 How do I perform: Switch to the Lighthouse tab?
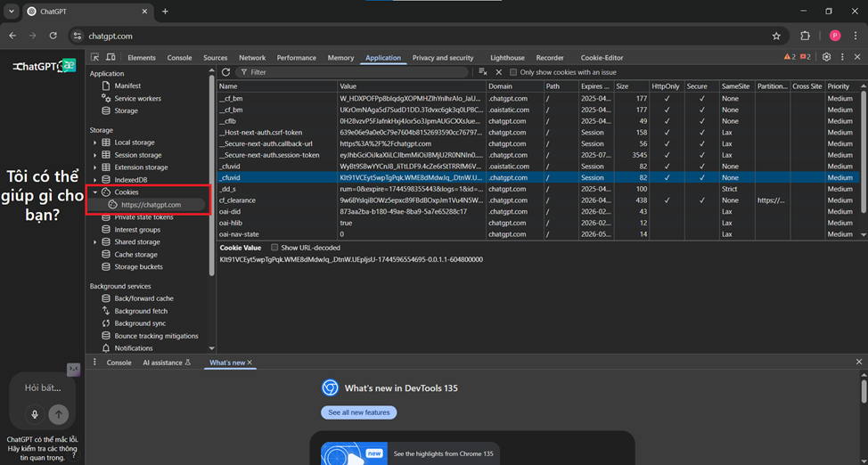click(507, 58)
